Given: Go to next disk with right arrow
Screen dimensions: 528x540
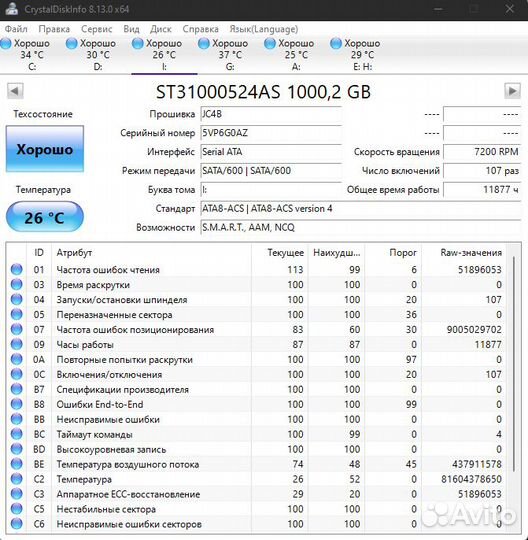Looking at the screenshot, I should tap(513, 91).
